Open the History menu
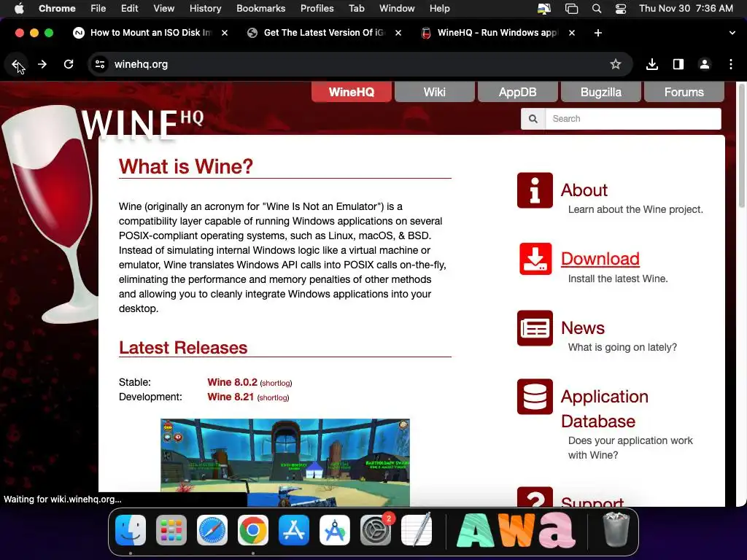The image size is (747, 560). pos(205,8)
